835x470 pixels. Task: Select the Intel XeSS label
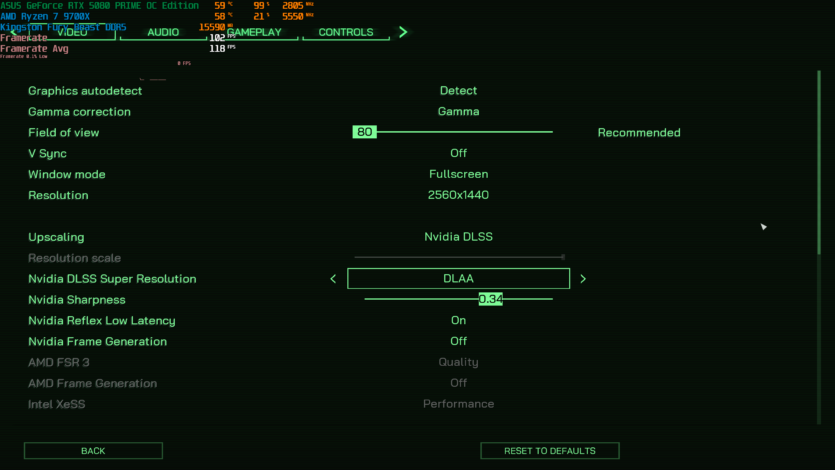pos(56,404)
